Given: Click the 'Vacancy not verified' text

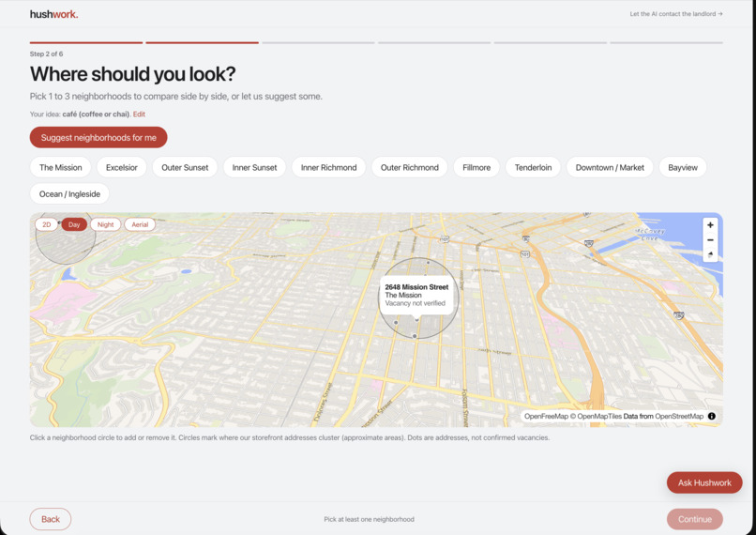Looking at the screenshot, I should click(x=416, y=303).
